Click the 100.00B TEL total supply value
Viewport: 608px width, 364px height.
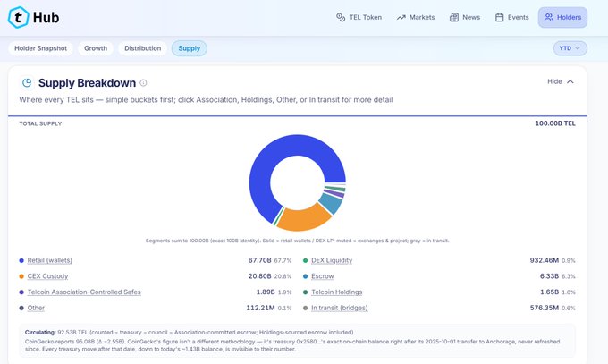tap(555, 123)
